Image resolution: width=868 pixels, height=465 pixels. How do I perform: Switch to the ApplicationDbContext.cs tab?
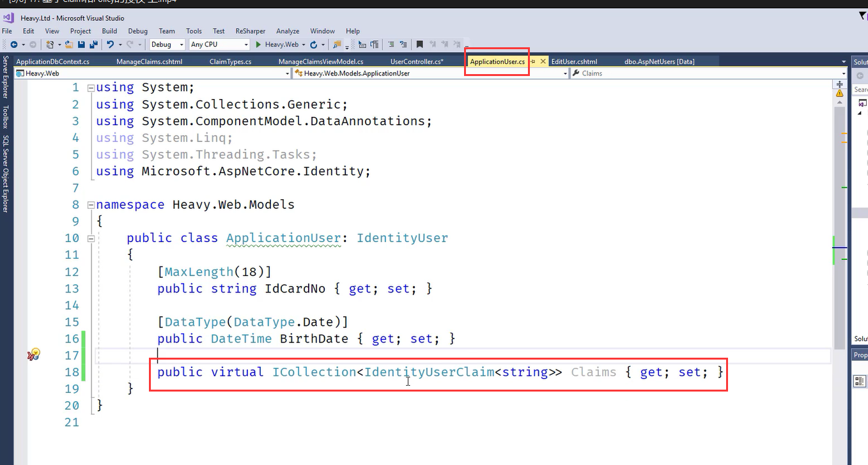52,61
